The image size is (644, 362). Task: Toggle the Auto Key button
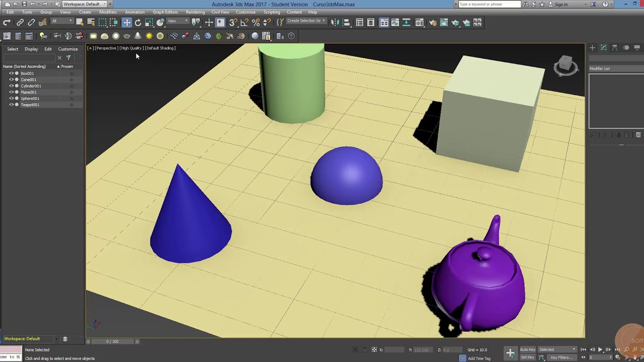click(x=527, y=349)
